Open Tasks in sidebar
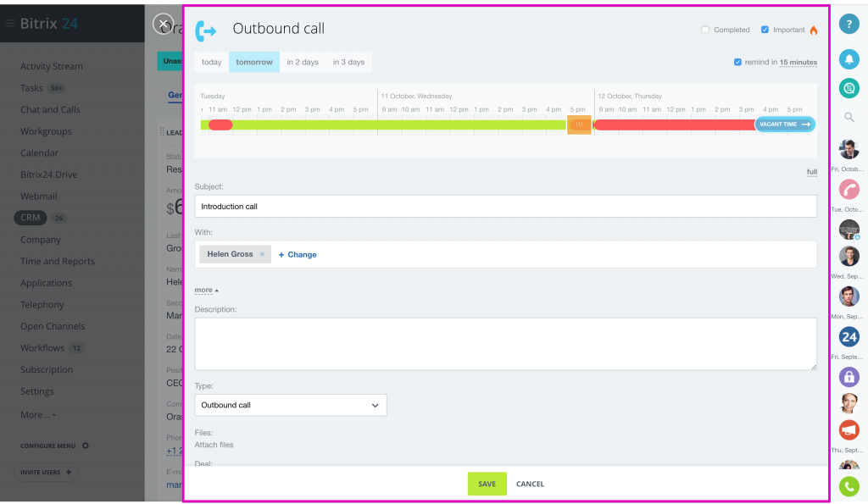The height and width of the screenshot is (504, 868). tap(31, 88)
